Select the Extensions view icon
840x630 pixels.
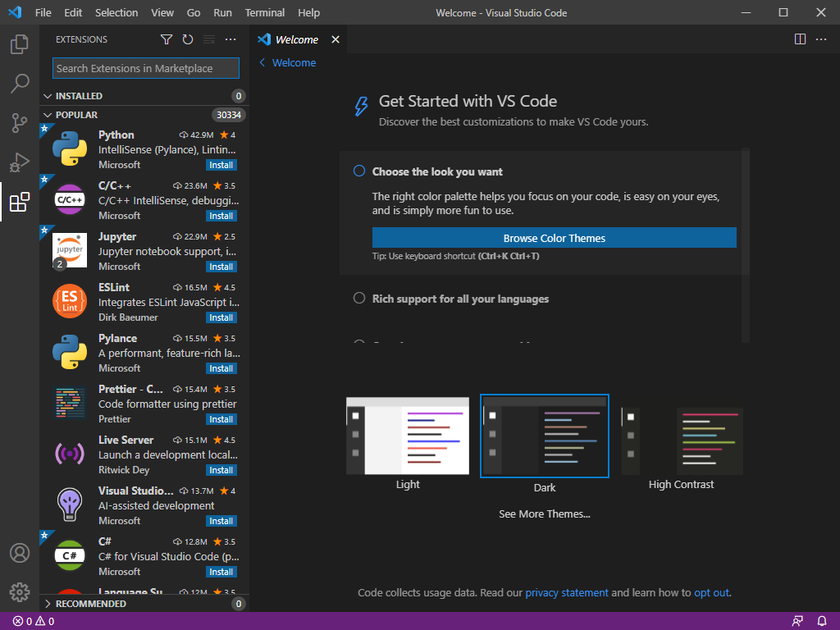[x=20, y=202]
